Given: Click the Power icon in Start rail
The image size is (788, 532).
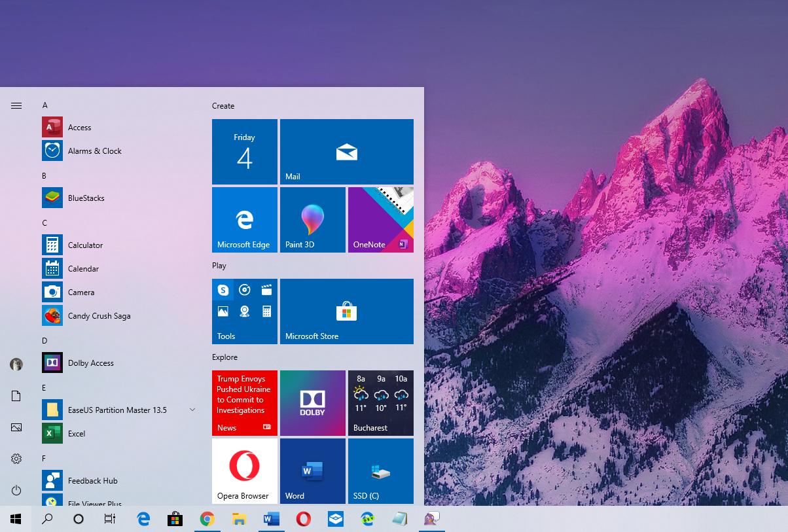Looking at the screenshot, I should 16,490.
